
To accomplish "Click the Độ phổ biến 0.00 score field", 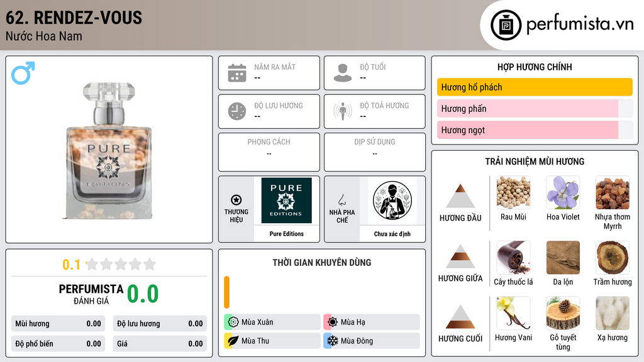I will tap(58, 344).
